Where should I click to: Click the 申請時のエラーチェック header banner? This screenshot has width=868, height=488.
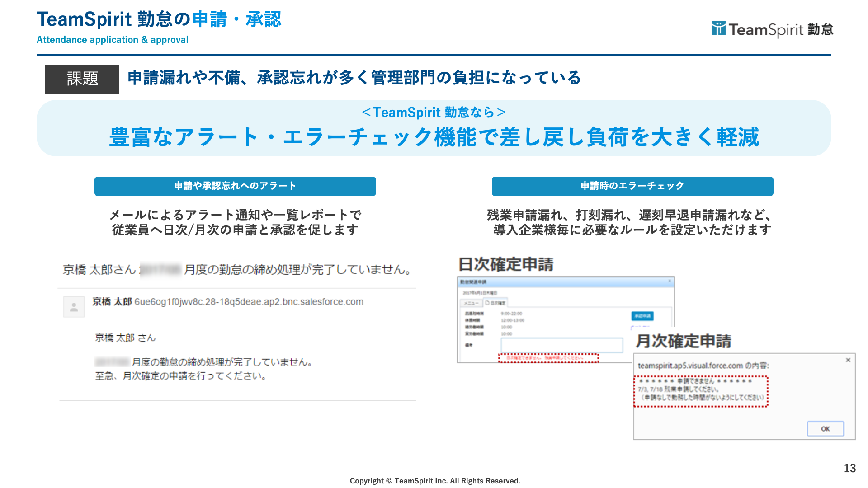coord(632,186)
